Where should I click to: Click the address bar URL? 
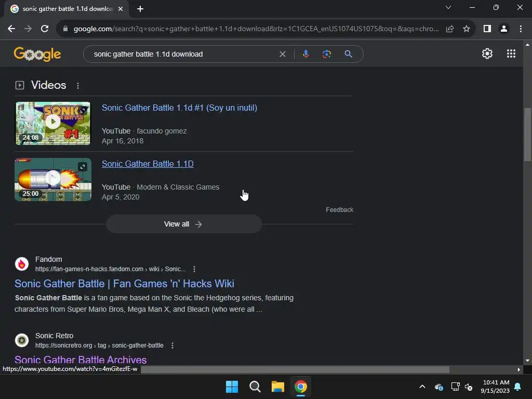click(x=256, y=29)
